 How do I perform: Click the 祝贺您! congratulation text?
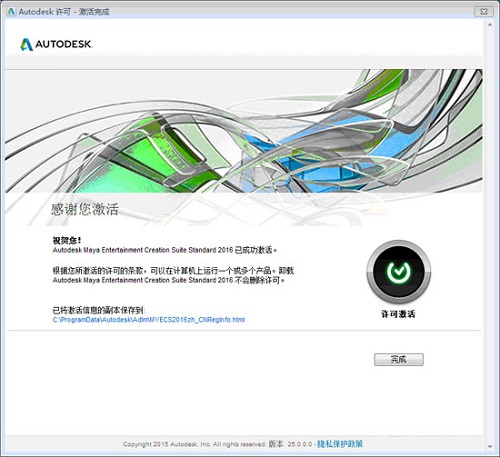point(67,240)
